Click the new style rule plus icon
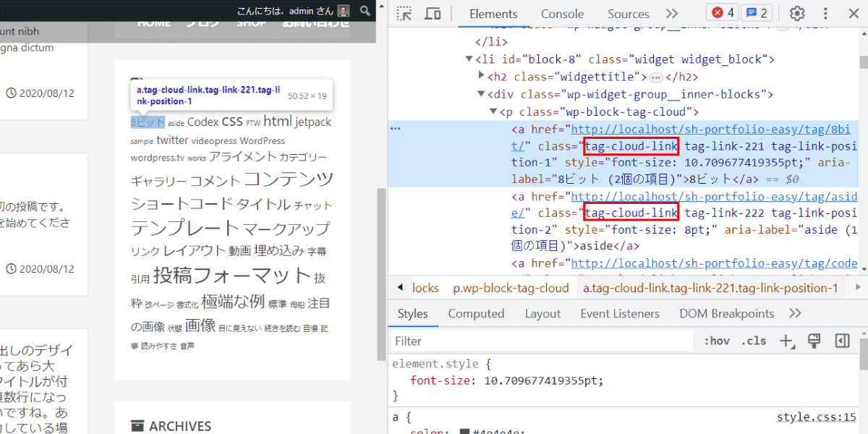Viewport: 868px width, 434px height. 786,341
